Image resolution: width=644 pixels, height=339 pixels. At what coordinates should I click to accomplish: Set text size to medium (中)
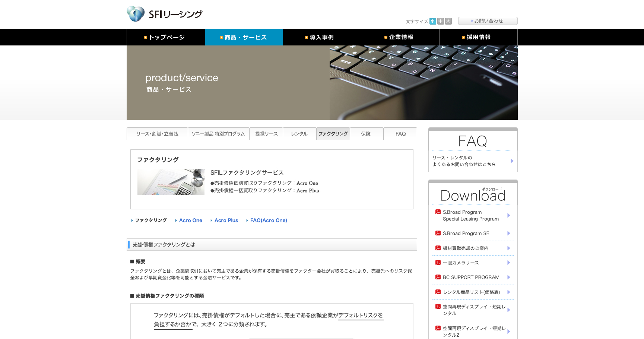pos(440,21)
